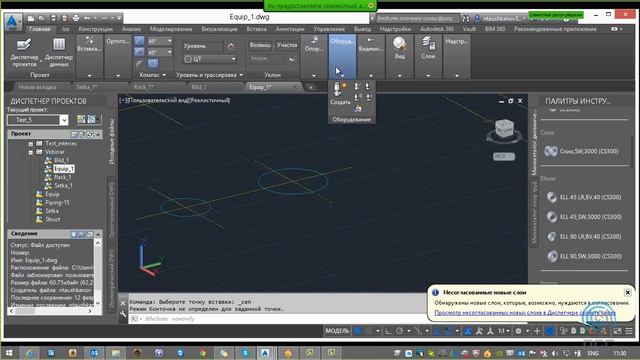Screen dimensions: 640x360
Task: Switch to the Rack_1 drawing tab
Action: tap(143, 87)
